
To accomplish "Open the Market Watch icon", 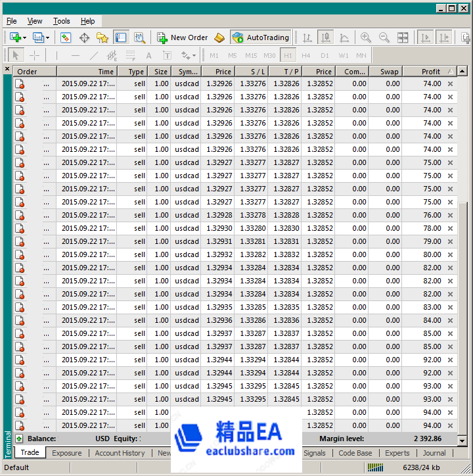I will click(66, 37).
